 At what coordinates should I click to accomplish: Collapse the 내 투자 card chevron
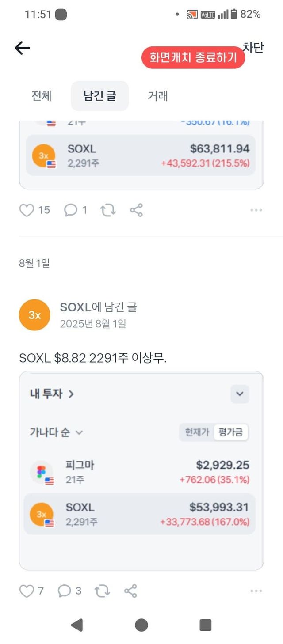click(x=240, y=394)
